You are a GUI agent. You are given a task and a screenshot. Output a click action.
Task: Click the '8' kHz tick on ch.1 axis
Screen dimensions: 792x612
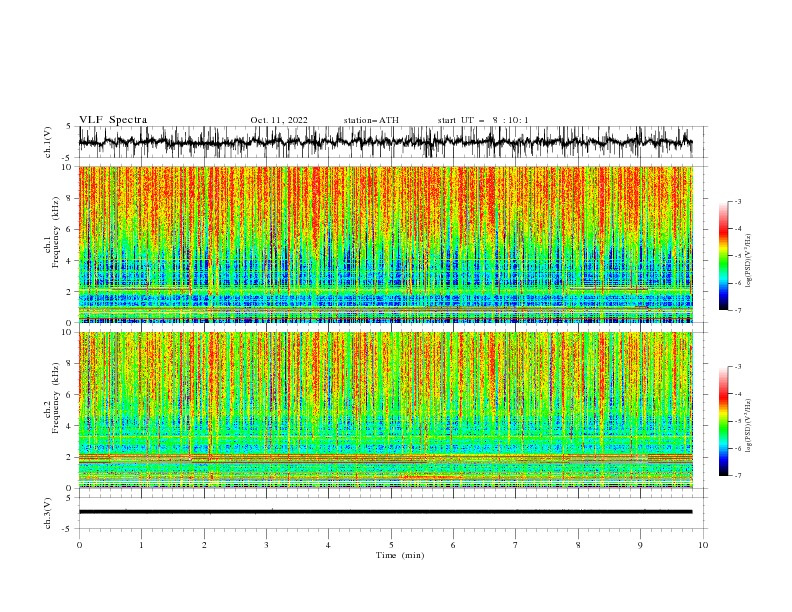click(x=70, y=198)
